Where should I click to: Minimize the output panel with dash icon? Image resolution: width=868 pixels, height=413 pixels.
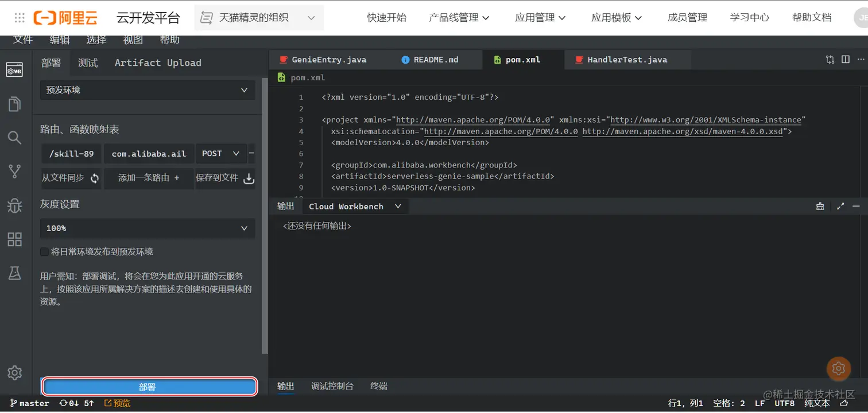coord(857,206)
